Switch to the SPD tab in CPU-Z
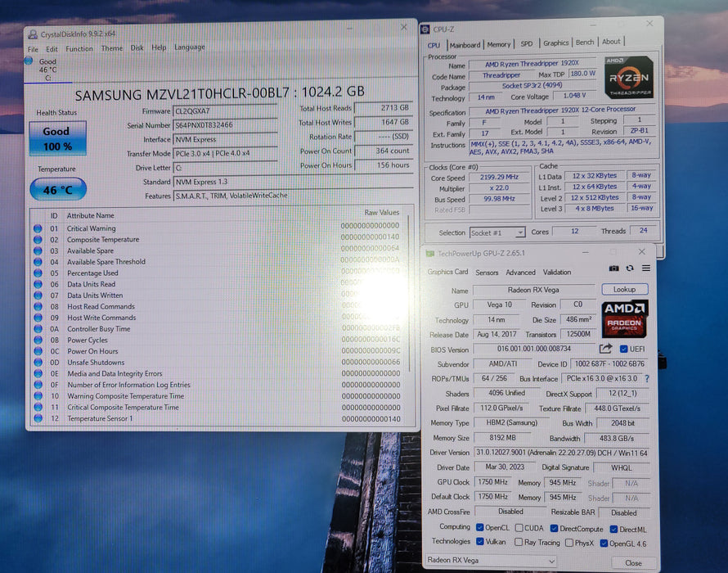The height and width of the screenshot is (573, 728). point(527,43)
